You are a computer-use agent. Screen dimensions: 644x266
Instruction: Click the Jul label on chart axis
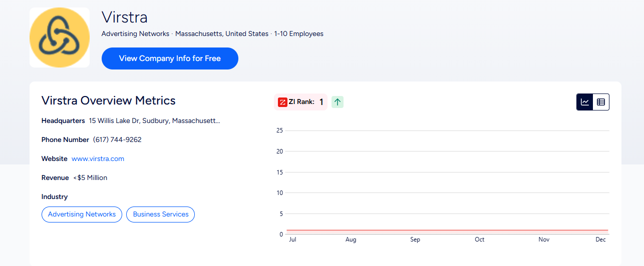[x=292, y=239]
